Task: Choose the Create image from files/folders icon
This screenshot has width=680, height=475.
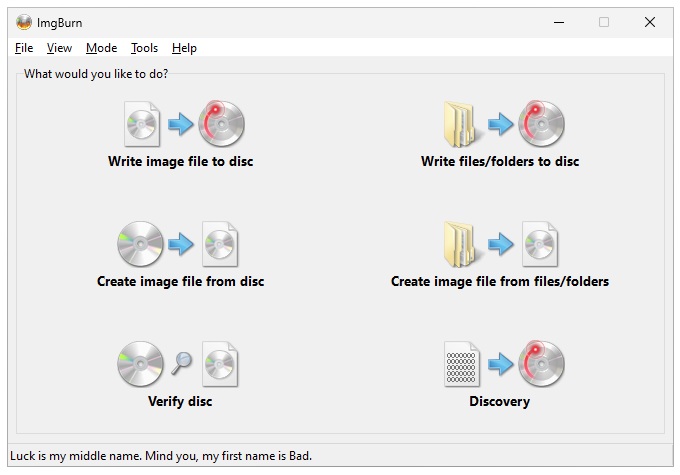Action: (x=500, y=244)
